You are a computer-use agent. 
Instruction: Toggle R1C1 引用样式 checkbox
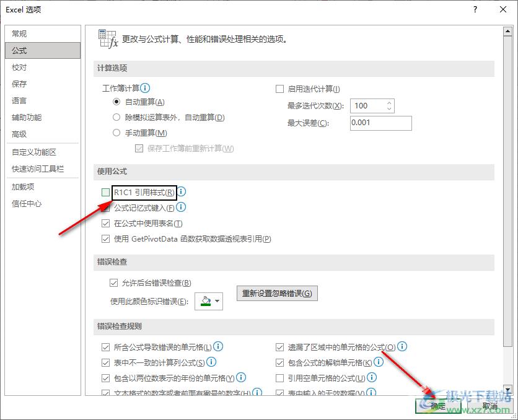pos(105,192)
